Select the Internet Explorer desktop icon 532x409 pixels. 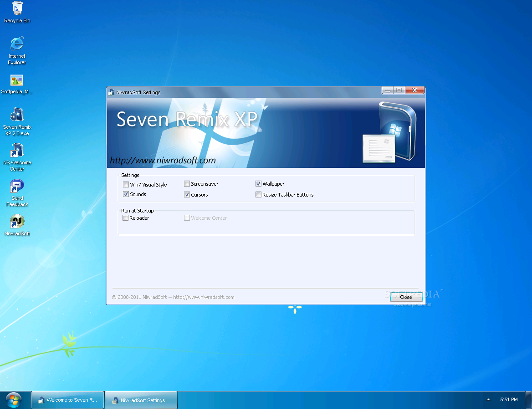point(17,50)
